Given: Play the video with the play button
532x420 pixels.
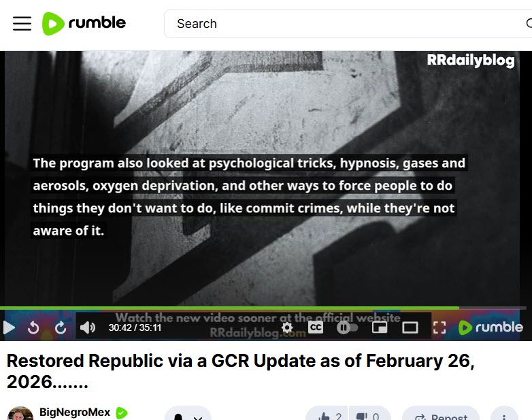Looking at the screenshot, I should pos(9,327).
